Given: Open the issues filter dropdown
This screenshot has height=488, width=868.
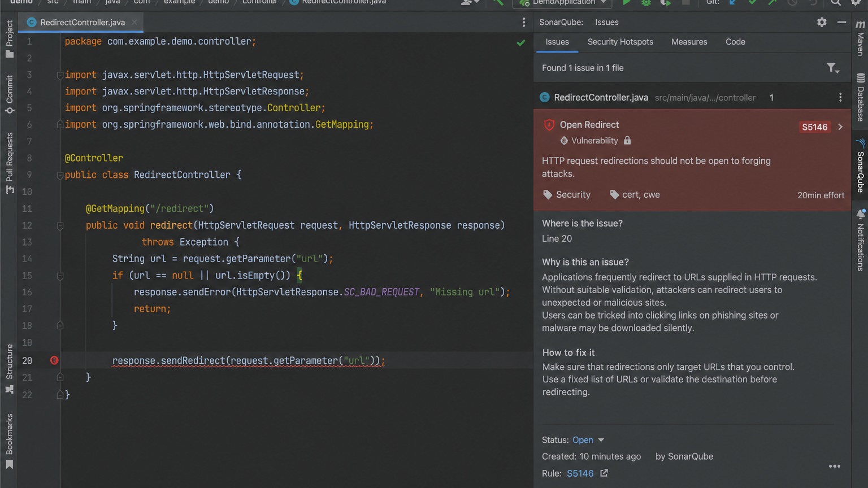Looking at the screenshot, I should (833, 68).
